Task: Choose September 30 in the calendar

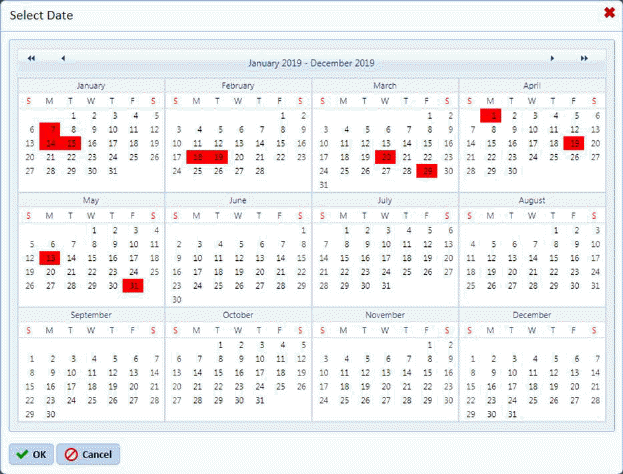Action: tap(49, 414)
